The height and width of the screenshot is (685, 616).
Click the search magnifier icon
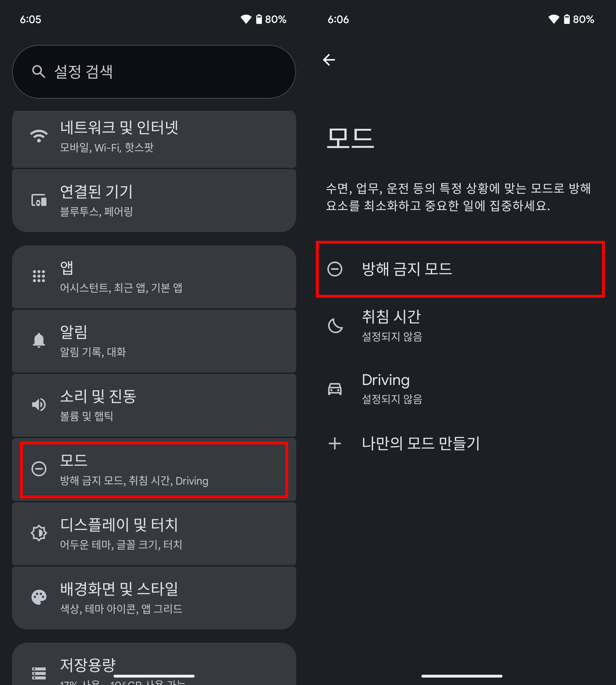click(x=39, y=72)
